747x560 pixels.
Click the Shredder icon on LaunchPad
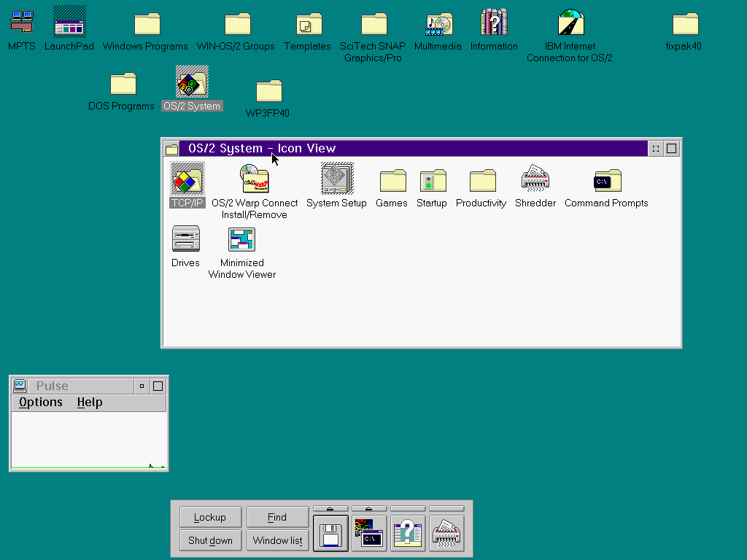tap(446, 533)
